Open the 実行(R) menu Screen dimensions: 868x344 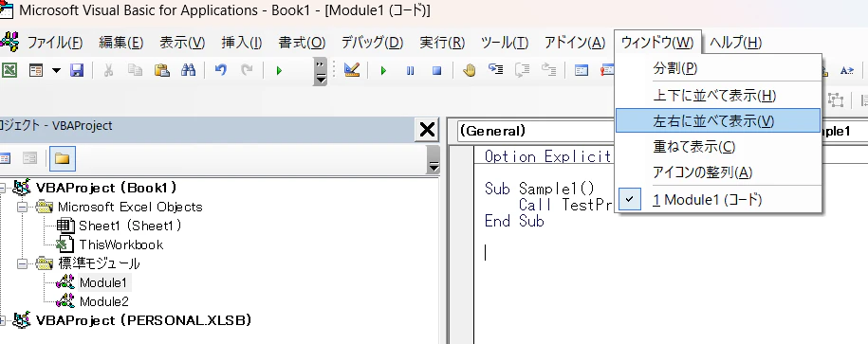442,43
